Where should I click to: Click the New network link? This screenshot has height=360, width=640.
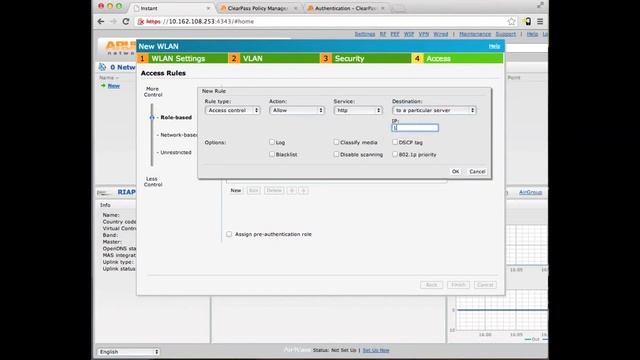click(x=113, y=86)
